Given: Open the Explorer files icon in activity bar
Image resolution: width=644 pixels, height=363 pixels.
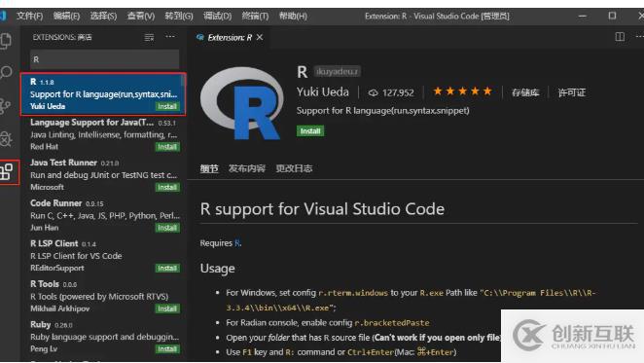Looking at the screenshot, I should 6,41.
